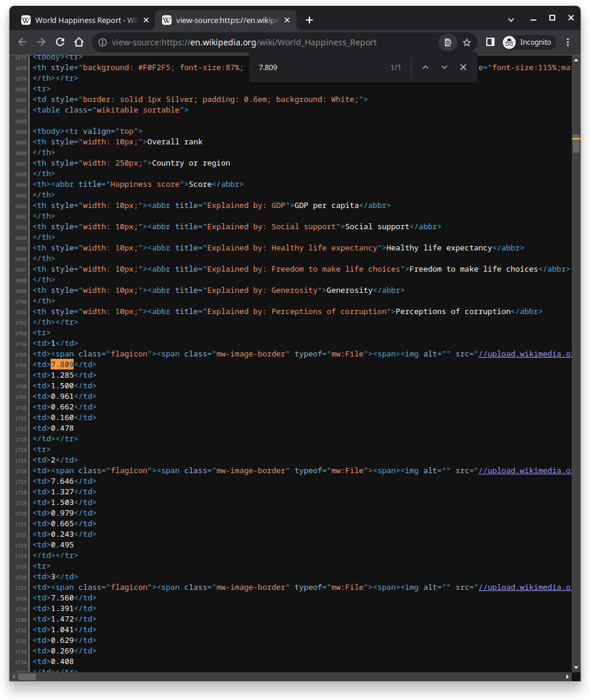
Task: Open upload.wikimedia link on line 1716
Action: [x=525, y=471]
